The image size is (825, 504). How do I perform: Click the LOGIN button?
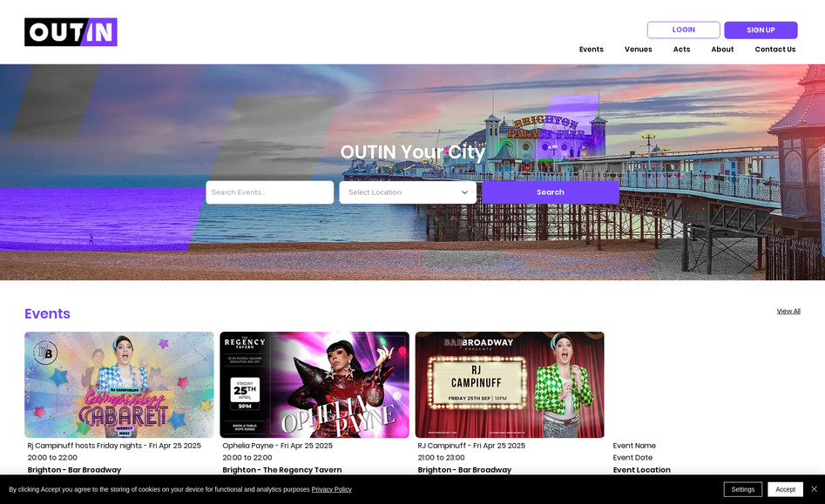tap(684, 30)
